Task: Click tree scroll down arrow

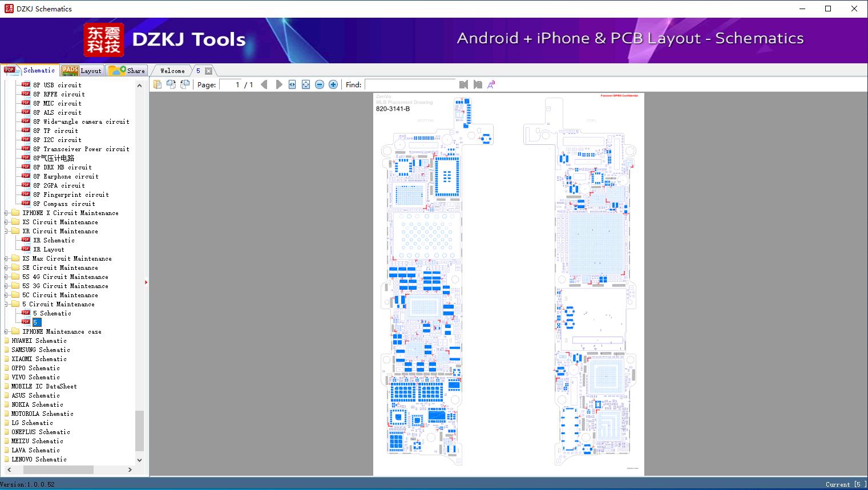Action: click(139, 460)
